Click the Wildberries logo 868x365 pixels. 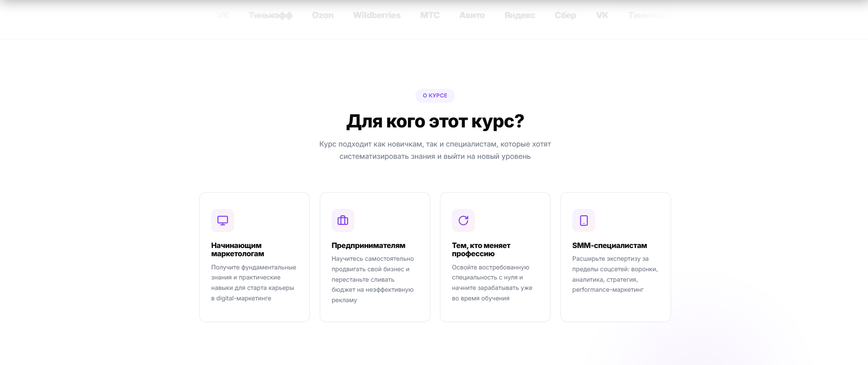click(377, 15)
